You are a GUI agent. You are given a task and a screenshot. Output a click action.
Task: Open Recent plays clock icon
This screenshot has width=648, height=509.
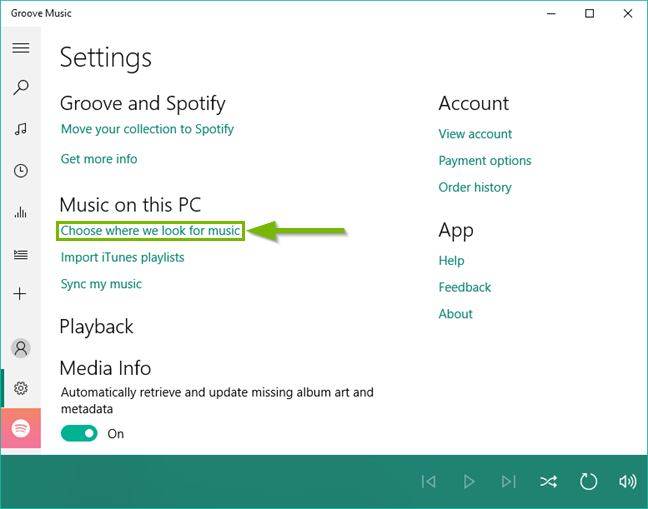pos(21,171)
